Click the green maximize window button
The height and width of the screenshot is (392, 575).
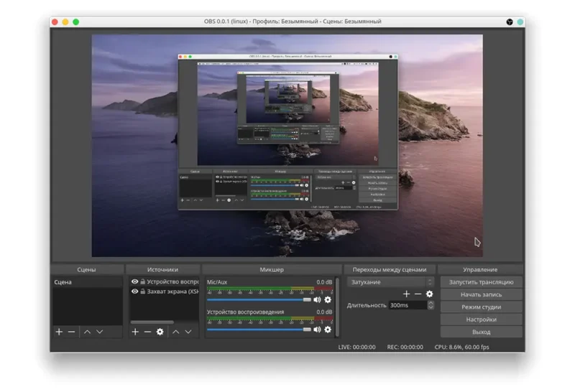click(x=76, y=22)
